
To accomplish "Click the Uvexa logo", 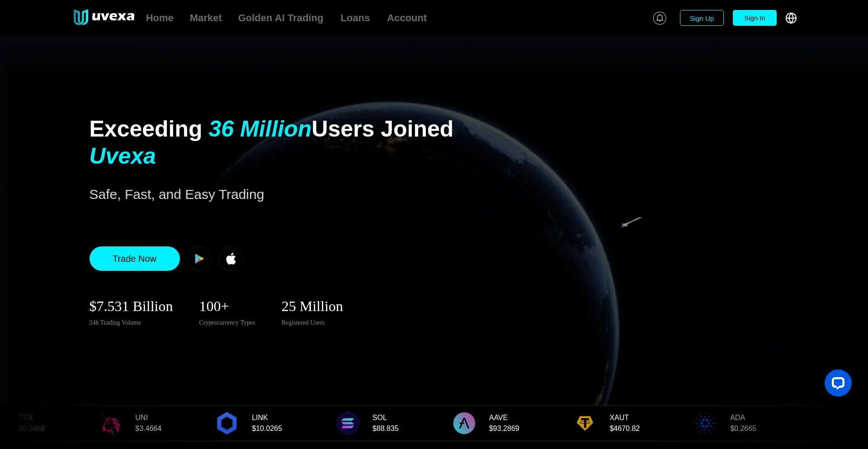I will pyautogui.click(x=104, y=17).
